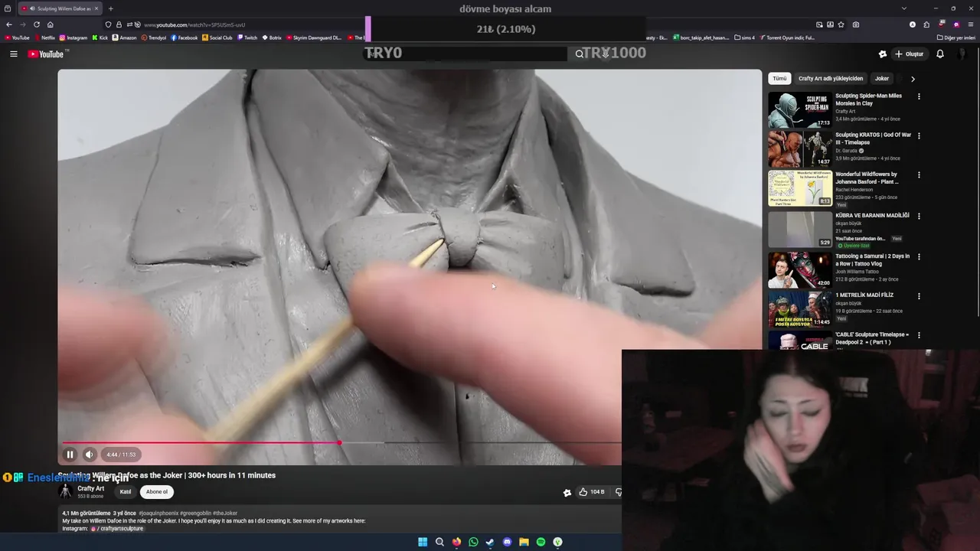Image resolution: width=980 pixels, height=551 pixels.
Task: Open WhatsApp from the taskbar
Action: click(473, 542)
